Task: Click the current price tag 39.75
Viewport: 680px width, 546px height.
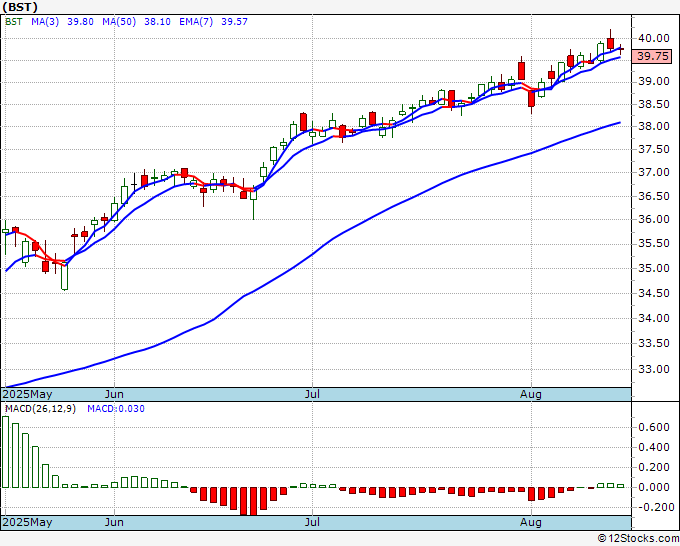Action: point(652,56)
